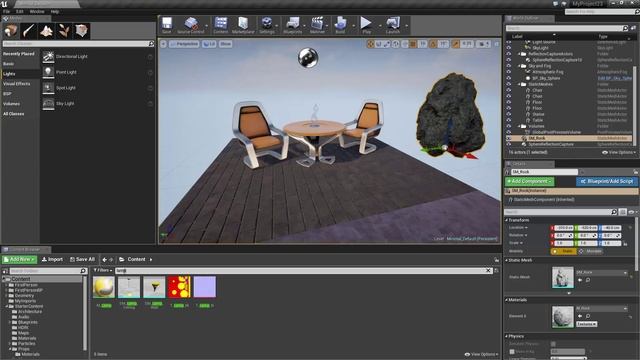Click the Sky Light icon in the list
The width and height of the screenshot is (640, 360).
(x=48, y=103)
